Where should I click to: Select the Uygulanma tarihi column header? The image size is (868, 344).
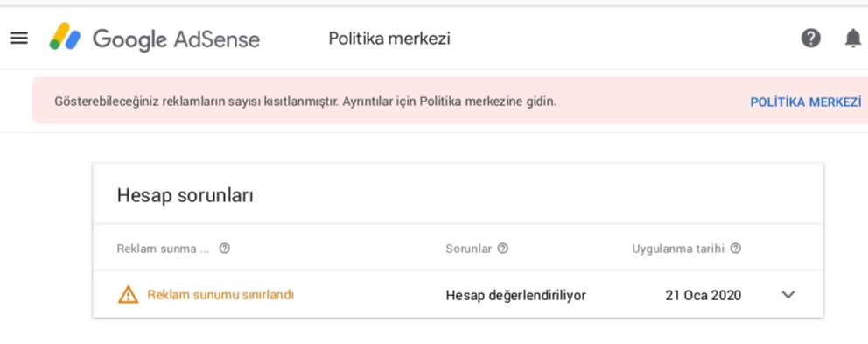[678, 249]
